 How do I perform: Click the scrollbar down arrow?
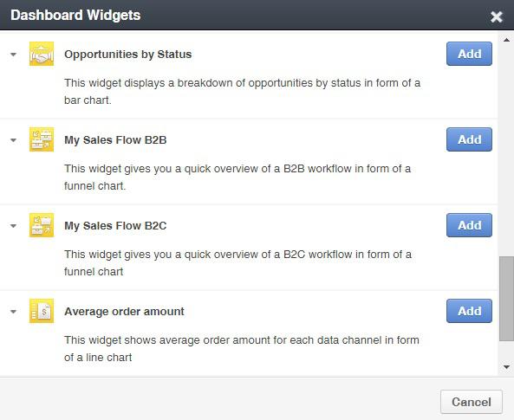(x=506, y=367)
